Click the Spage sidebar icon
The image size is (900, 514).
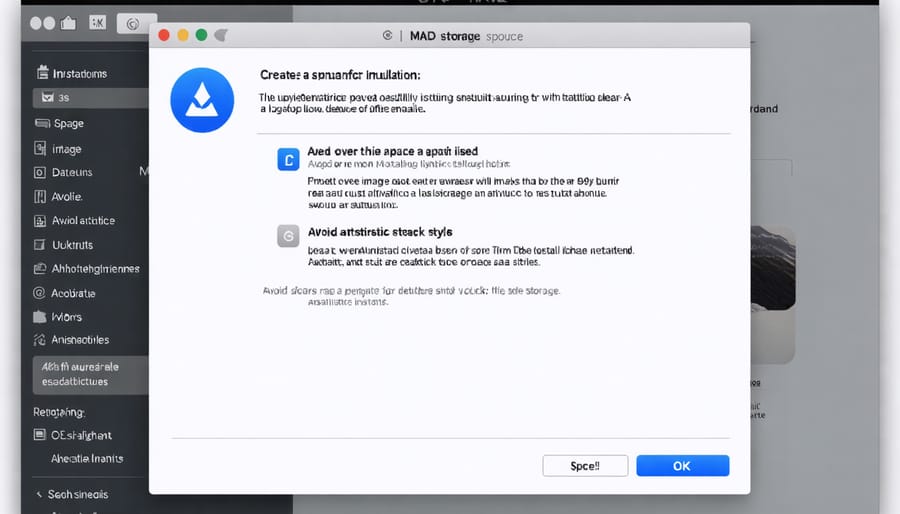pos(42,123)
